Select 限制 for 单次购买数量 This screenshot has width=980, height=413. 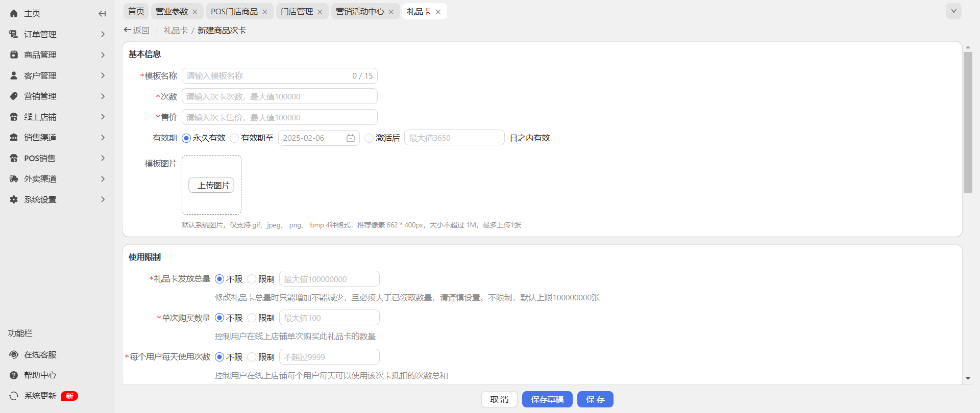point(252,318)
